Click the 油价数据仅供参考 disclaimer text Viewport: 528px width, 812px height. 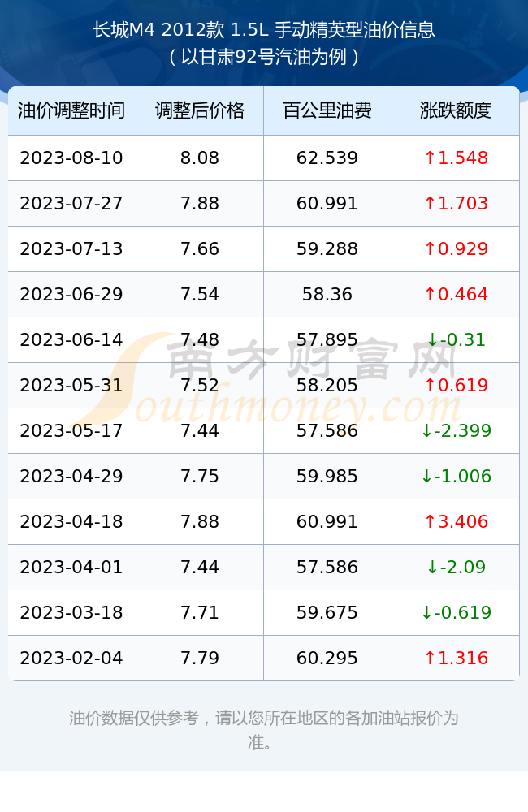tap(264, 730)
